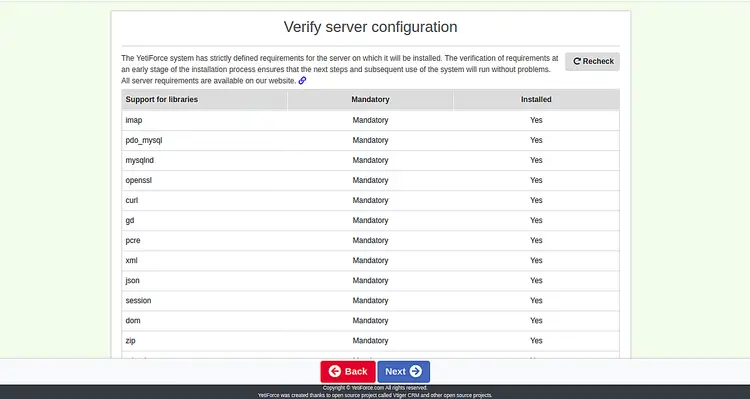
Task: Open the server requirements website link icon
Action: 302,80
